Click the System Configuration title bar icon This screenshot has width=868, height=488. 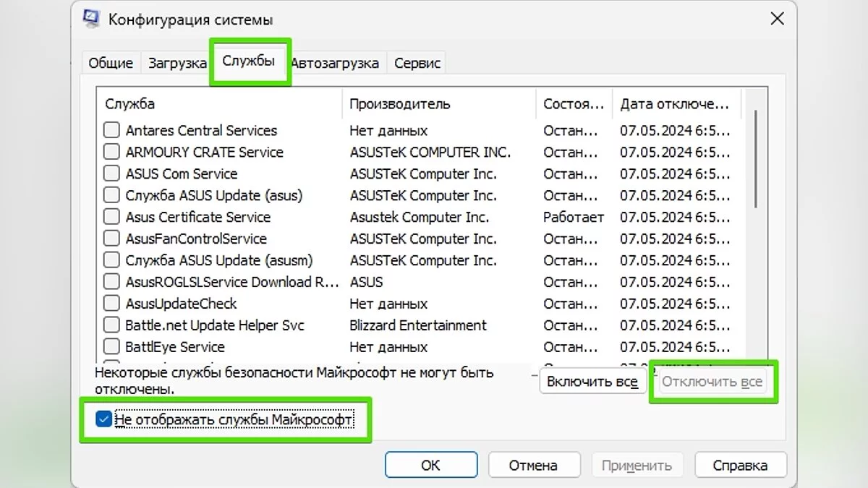point(92,19)
